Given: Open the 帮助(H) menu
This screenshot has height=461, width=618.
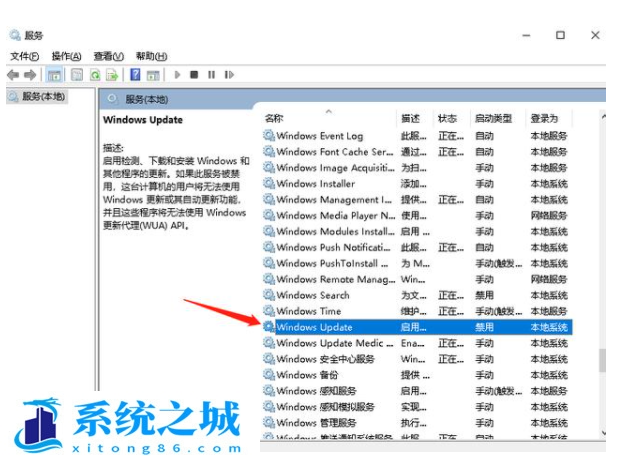Looking at the screenshot, I should pyautogui.click(x=151, y=56).
